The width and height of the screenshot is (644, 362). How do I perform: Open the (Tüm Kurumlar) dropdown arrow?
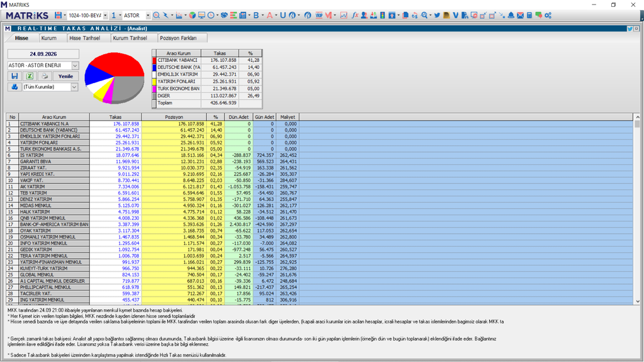pyautogui.click(x=74, y=87)
